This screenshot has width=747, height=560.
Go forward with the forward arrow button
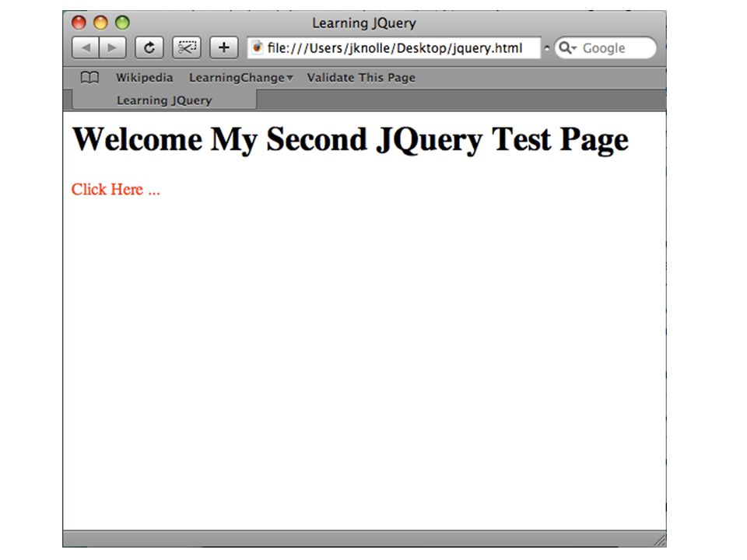[x=112, y=48]
